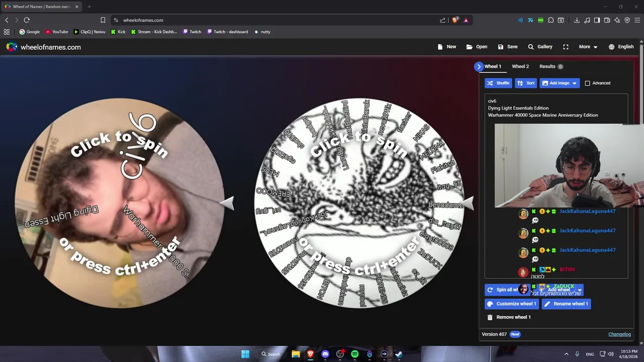Open the Changelog link
This screenshot has width=644, height=362.
tap(619, 334)
